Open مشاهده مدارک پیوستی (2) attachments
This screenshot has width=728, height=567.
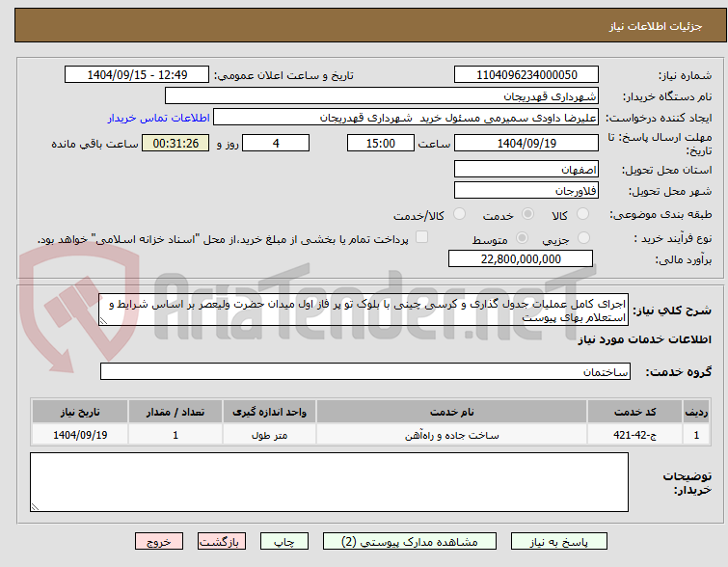point(410,542)
